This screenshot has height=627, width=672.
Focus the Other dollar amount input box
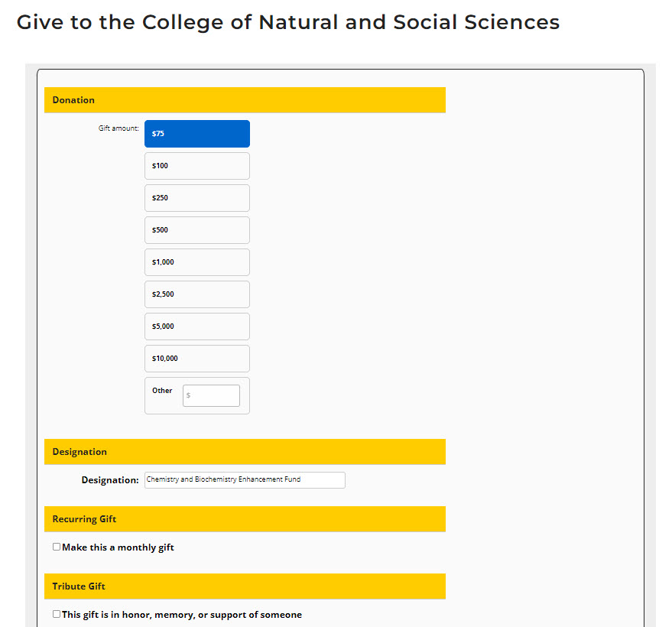tap(212, 395)
